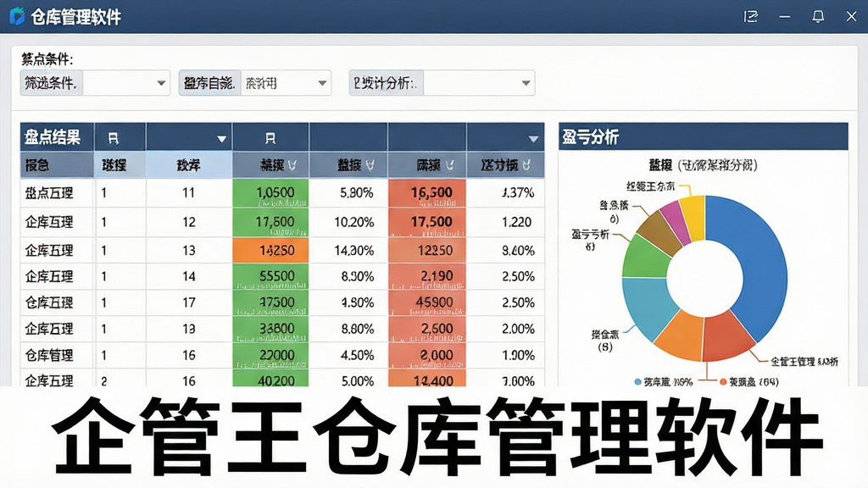
Task: Click the quantity cell 14
Action: click(x=189, y=276)
